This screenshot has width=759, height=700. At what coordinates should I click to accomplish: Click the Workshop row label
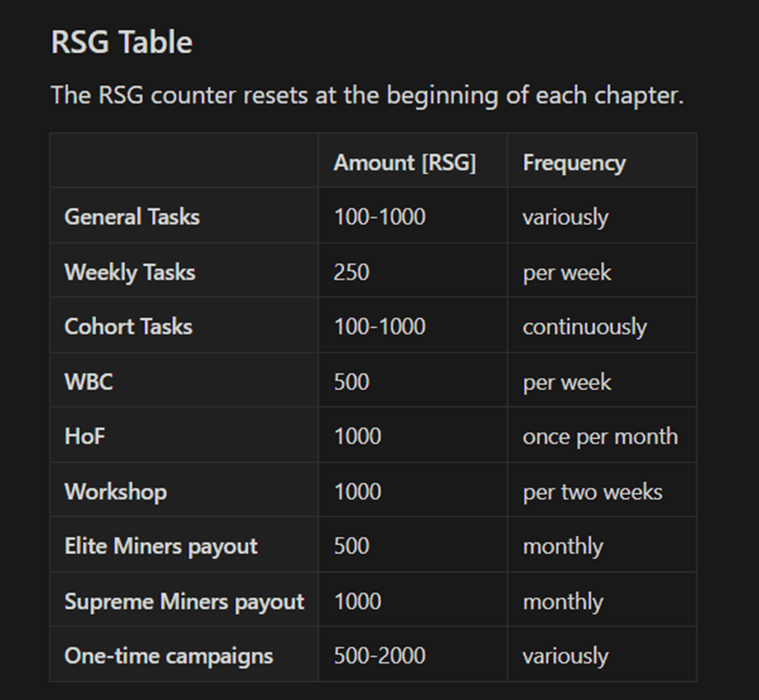click(x=115, y=492)
